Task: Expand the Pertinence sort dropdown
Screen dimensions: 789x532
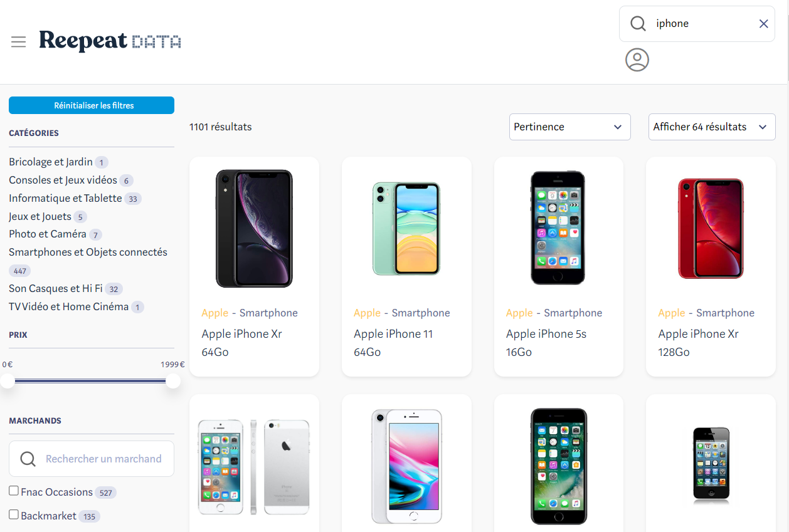Action: (x=569, y=127)
